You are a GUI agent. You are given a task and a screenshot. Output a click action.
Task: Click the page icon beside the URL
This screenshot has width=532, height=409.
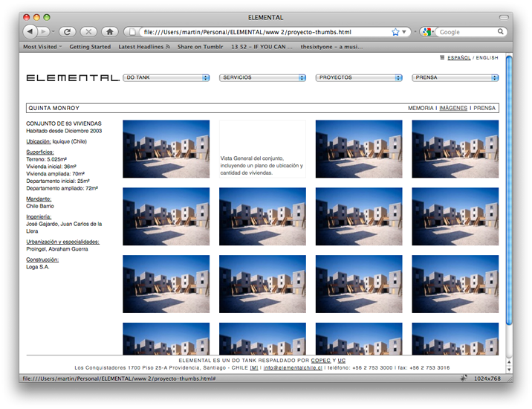[132, 32]
